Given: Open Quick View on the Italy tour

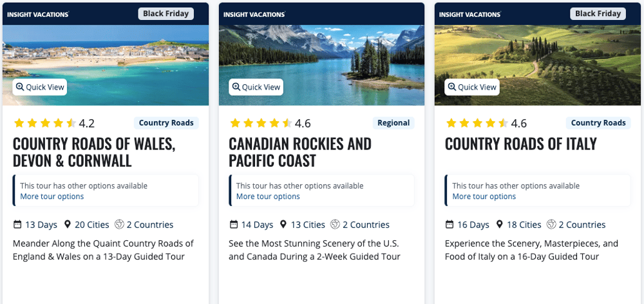Looking at the screenshot, I should (472, 87).
